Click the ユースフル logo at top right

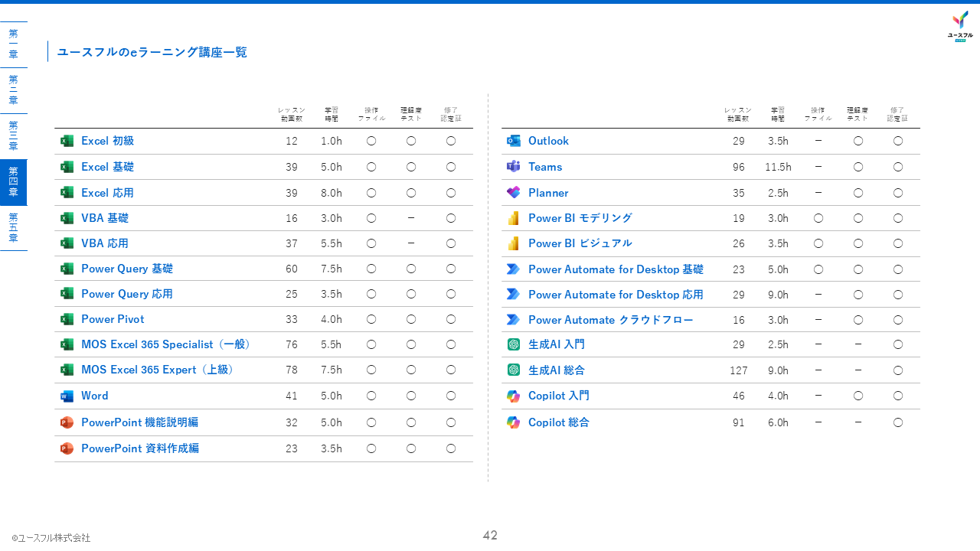point(960,26)
